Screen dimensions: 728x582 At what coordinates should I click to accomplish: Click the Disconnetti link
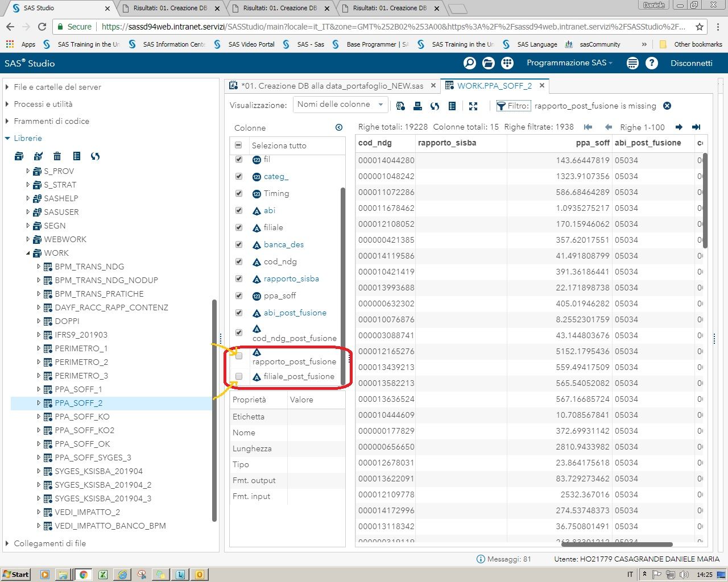691,63
